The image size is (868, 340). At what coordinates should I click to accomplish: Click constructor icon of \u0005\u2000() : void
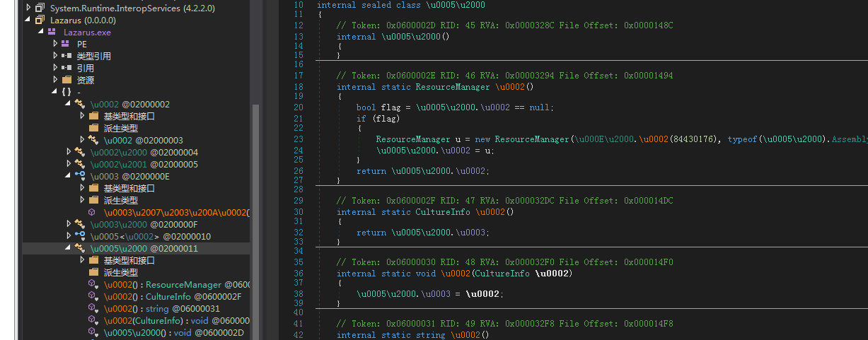click(x=93, y=332)
